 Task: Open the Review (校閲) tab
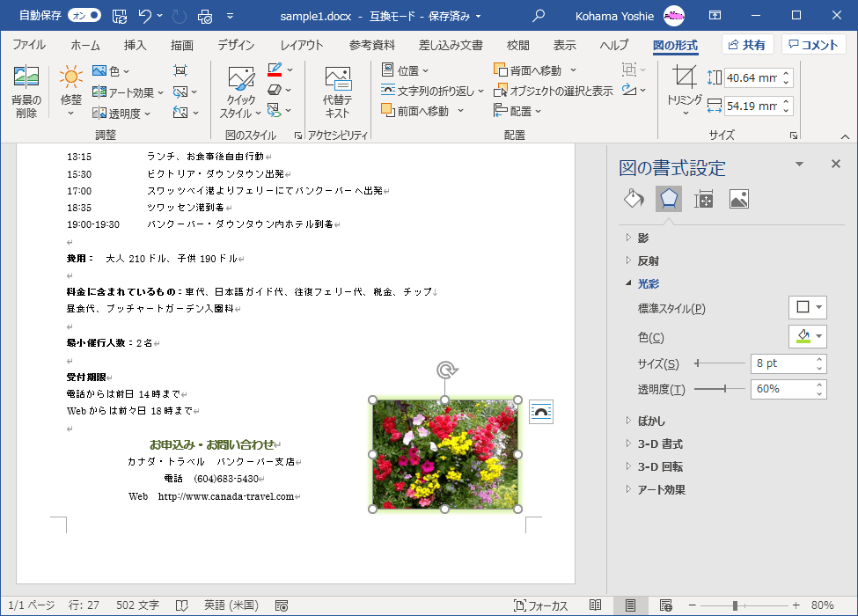point(517,45)
